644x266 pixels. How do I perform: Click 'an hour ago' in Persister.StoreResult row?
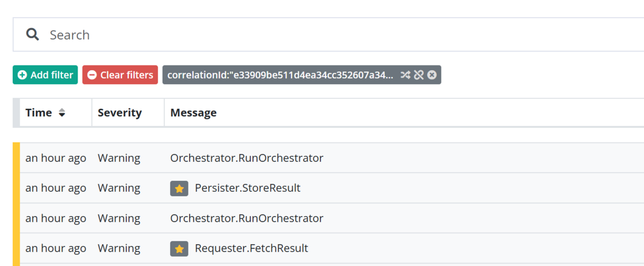pyautogui.click(x=56, y=188)
